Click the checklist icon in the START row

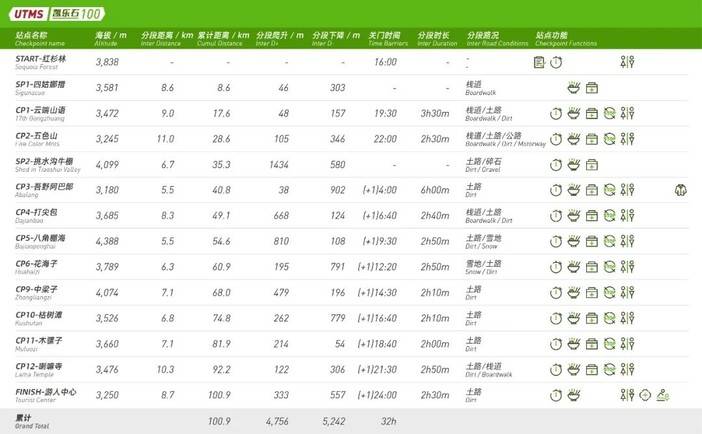click(540, 62)
